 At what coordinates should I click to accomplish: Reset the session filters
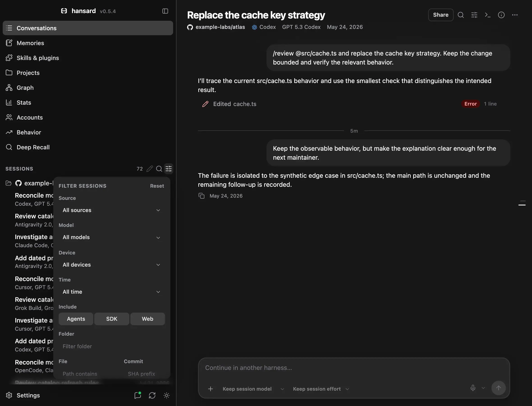(157, 186)
